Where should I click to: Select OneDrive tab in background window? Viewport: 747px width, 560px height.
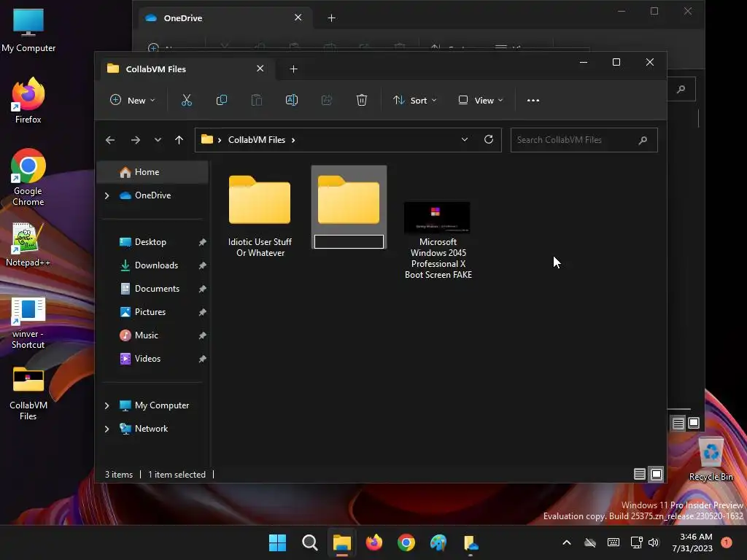coord(224,18)
